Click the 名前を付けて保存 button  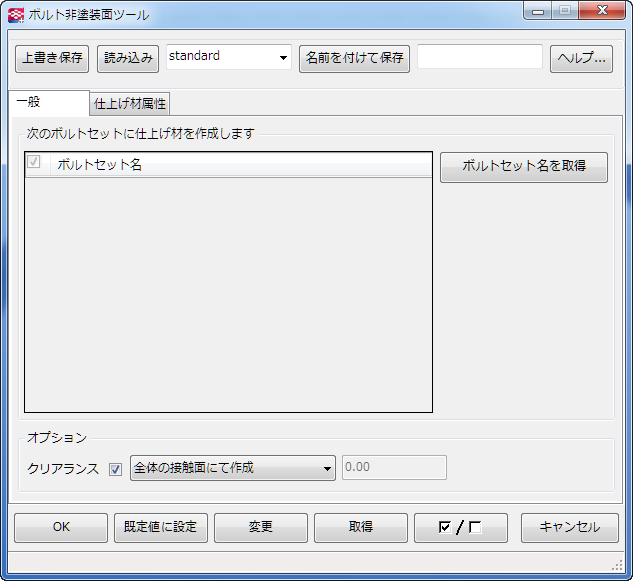[354, 59]
